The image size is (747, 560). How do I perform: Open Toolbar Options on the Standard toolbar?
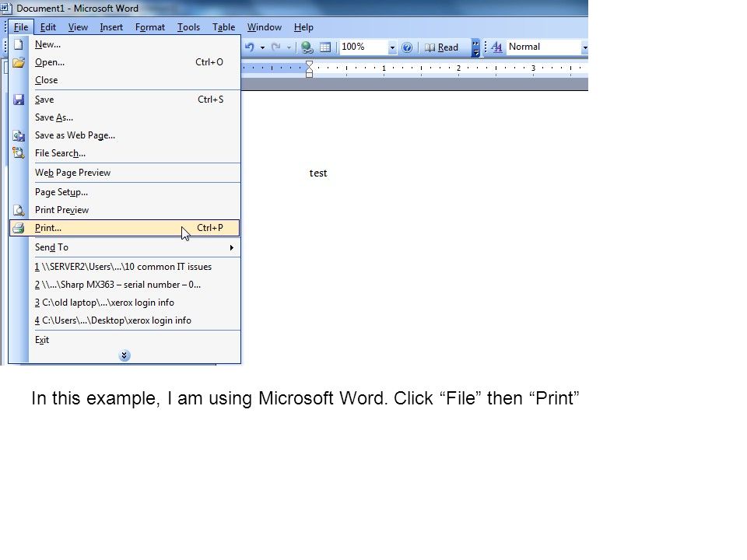475,47
